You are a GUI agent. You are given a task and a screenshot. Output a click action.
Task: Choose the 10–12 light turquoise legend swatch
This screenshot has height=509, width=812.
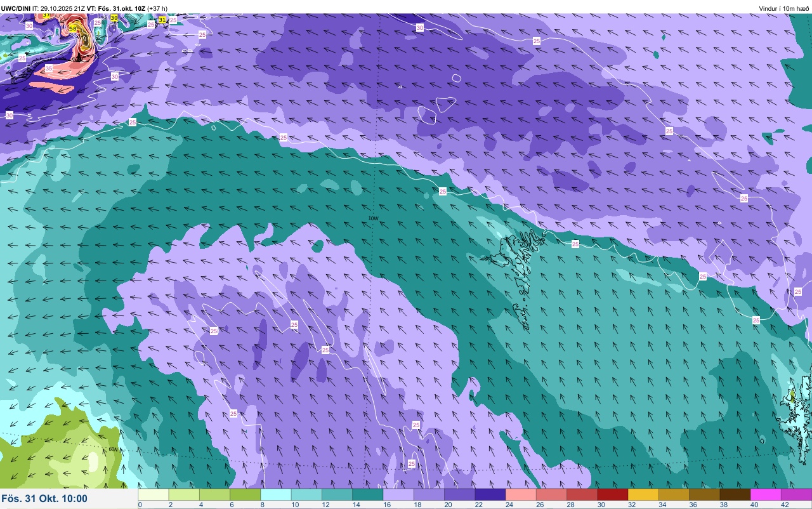306,494
